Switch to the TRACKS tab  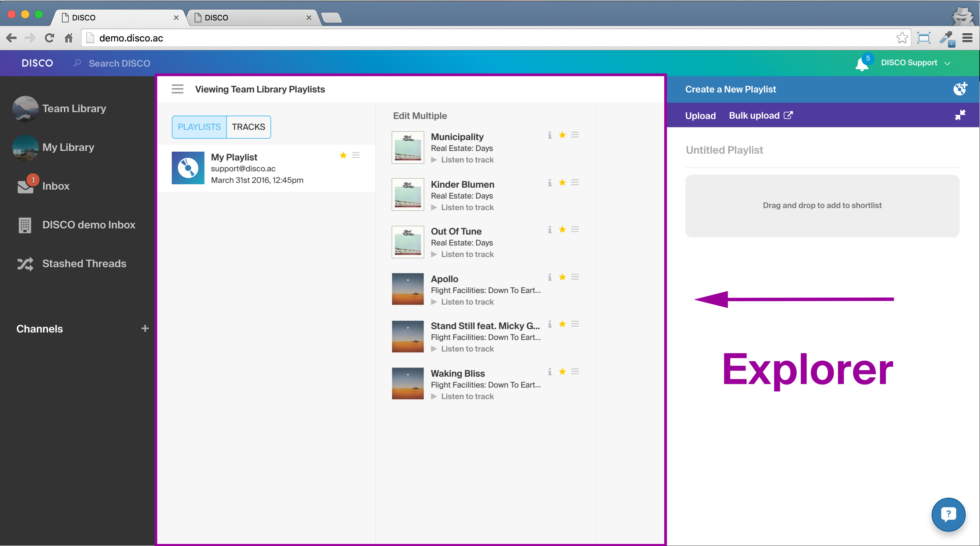(248, 127)
